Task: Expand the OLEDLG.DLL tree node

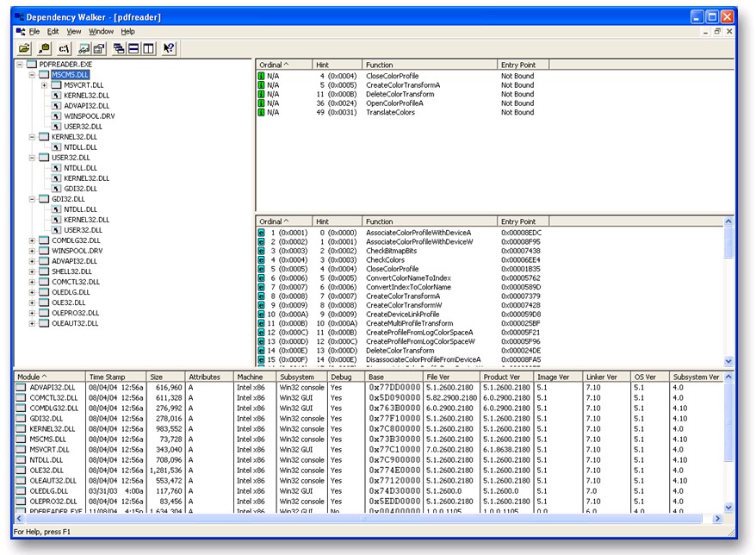Action: click(32, 292)
